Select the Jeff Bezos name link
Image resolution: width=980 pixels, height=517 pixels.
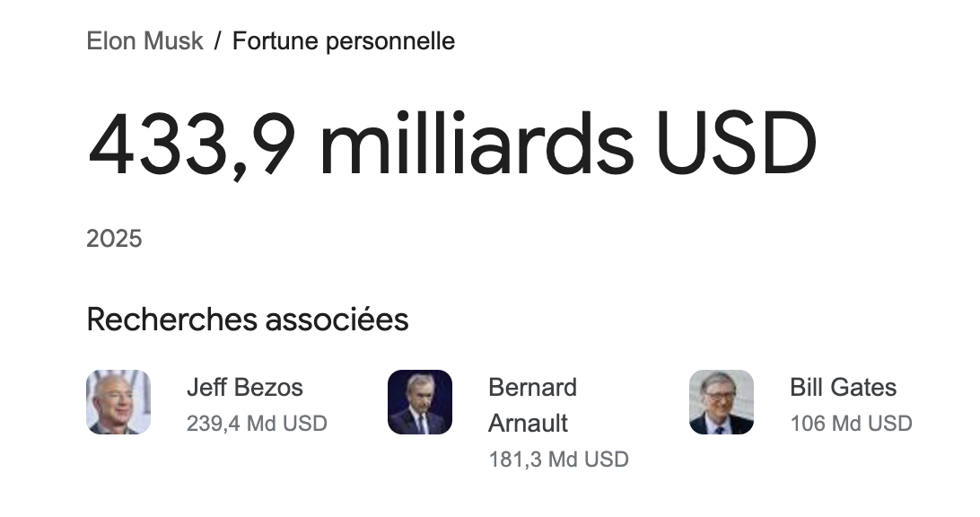tap(245, 388)
